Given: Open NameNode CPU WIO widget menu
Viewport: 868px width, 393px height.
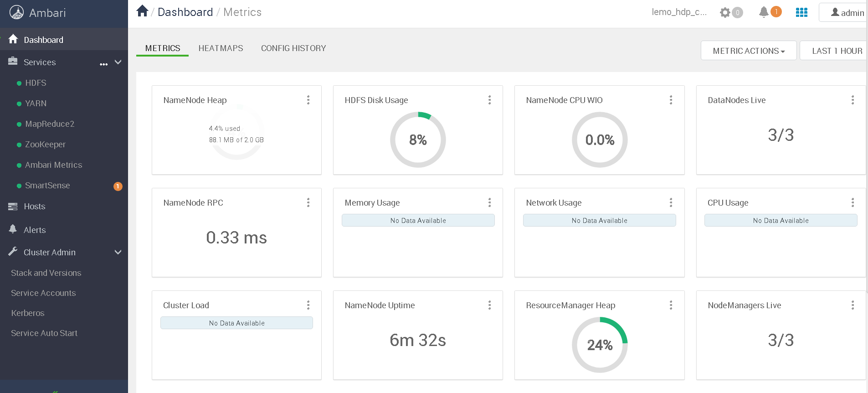Looking at the screenshot, I should pos(671,100).
